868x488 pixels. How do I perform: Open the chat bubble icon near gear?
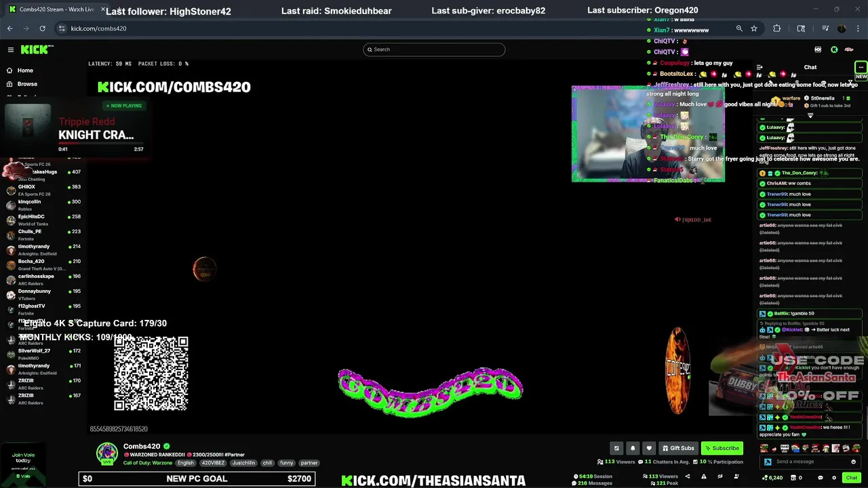[821, 478]
